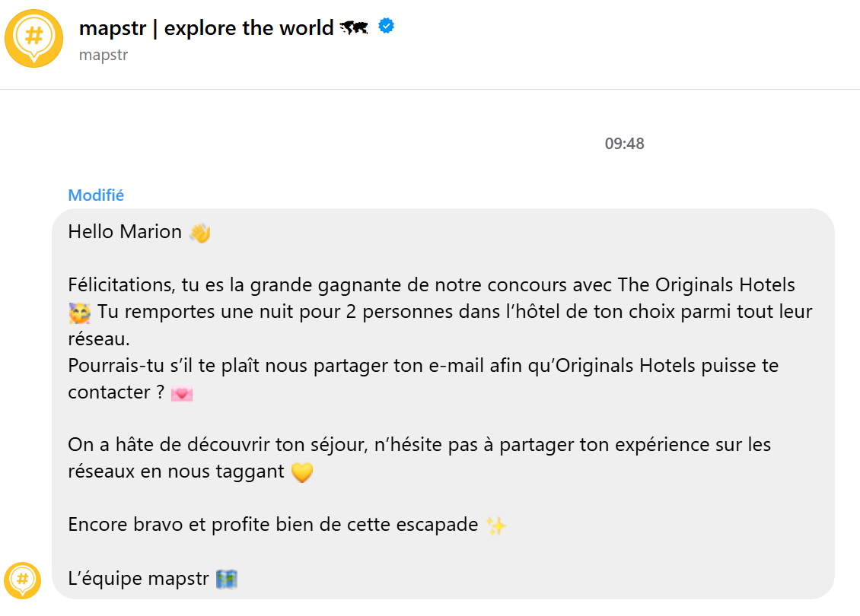Click the 09:48 message timestamp

tap(624, 144)
